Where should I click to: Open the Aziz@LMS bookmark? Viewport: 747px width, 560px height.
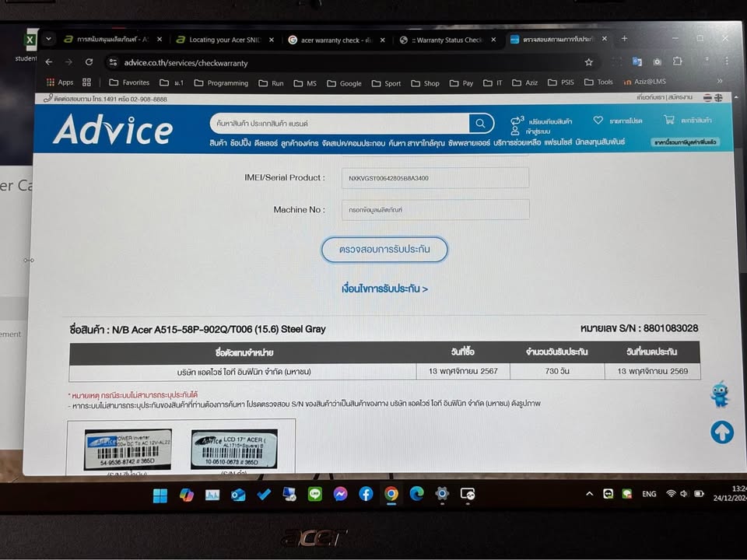coord(644,82)
